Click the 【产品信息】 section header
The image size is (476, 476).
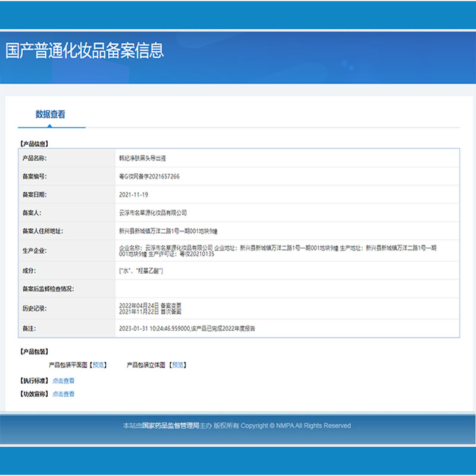[x=33, y=143]
